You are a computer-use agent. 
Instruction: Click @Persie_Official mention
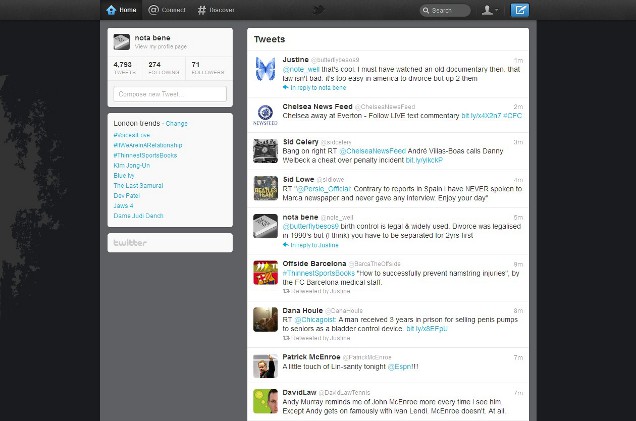click(323, 189)
